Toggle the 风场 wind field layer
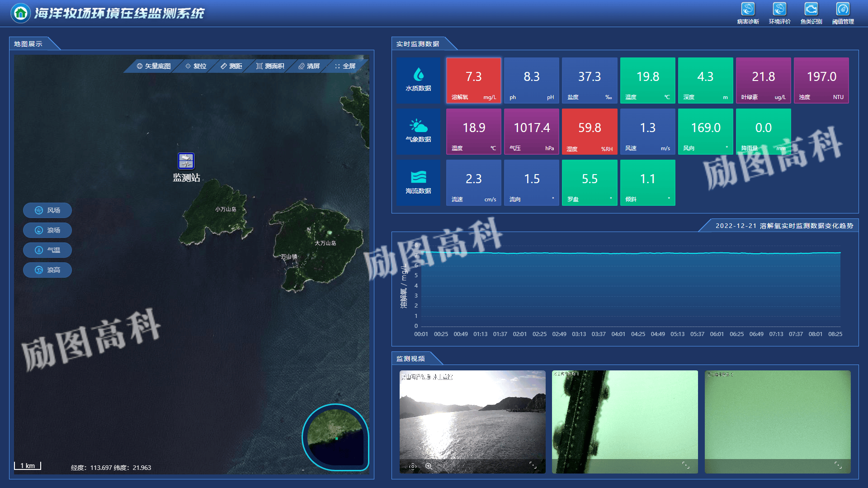 tap(47, 210)
